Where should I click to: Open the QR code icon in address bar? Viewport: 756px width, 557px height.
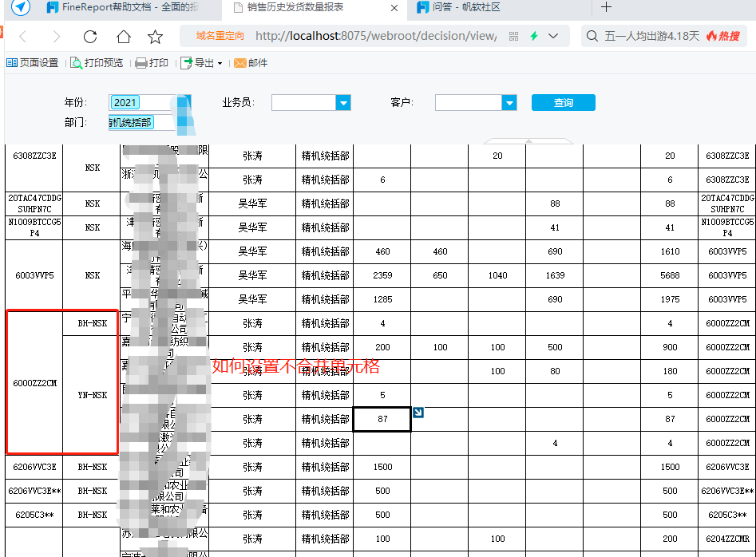(513, 37)
